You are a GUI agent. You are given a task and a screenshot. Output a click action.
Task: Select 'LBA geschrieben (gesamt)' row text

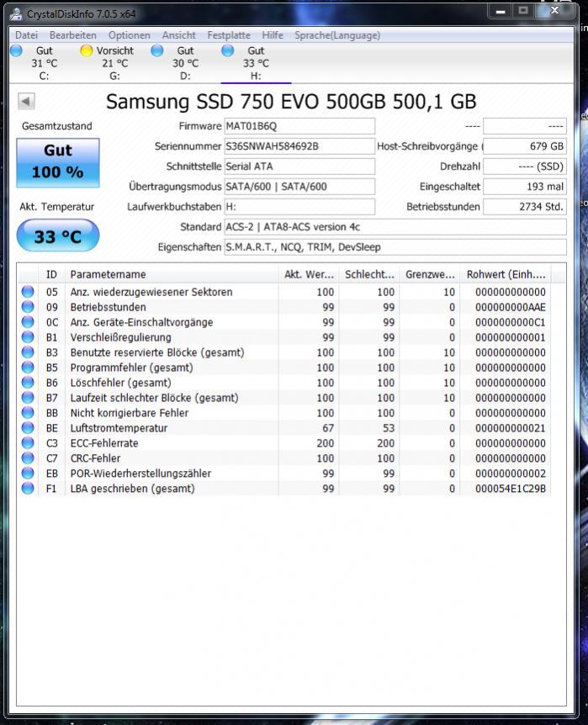(x=132, y=489)
